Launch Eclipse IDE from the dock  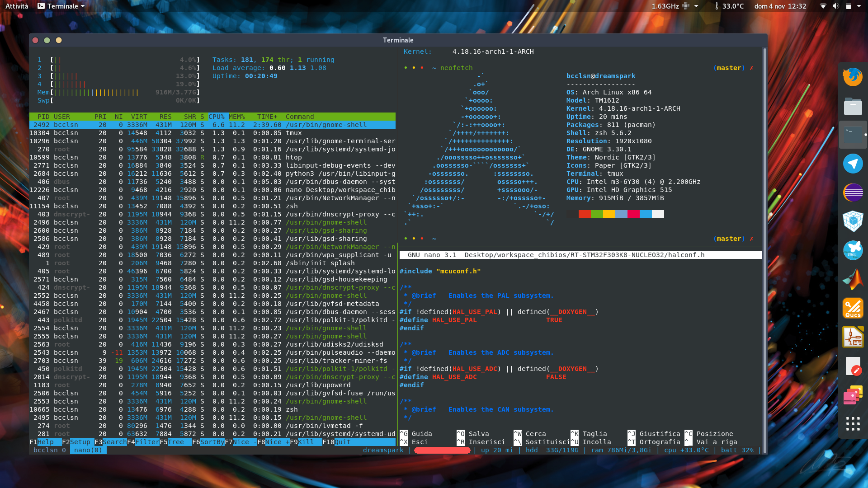coord(853,192)
